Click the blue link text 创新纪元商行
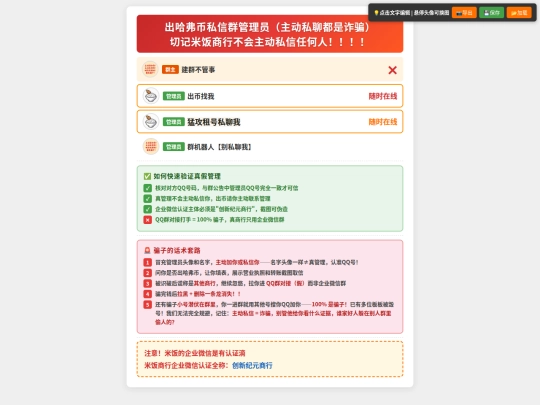 click(x=252, y=365)
